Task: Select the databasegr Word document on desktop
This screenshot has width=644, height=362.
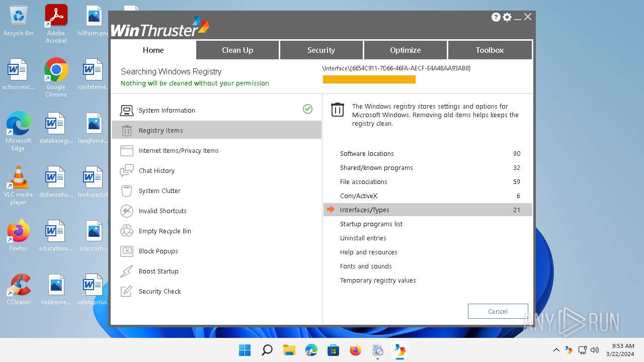Action: click(x=56, y=129)
